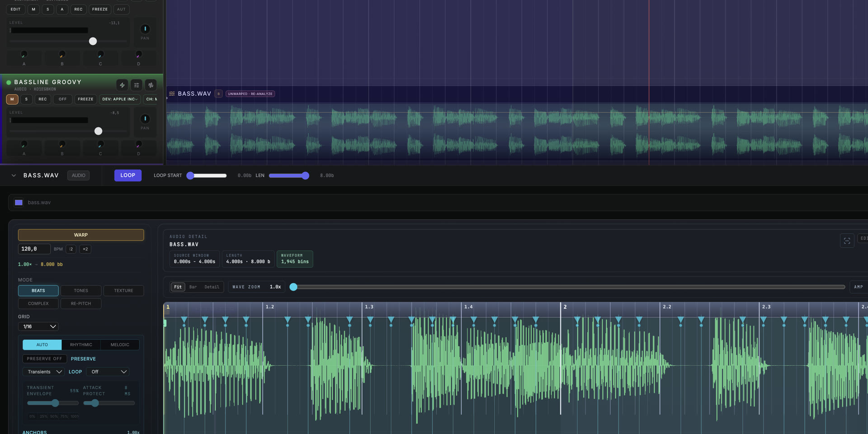
Task: Choose the Detail view option
Action: point(212,287)
